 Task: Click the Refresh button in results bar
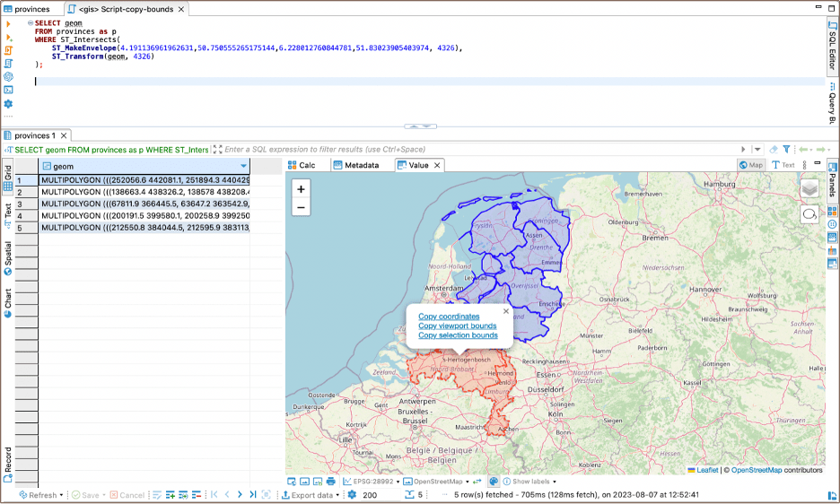(41, 495)
